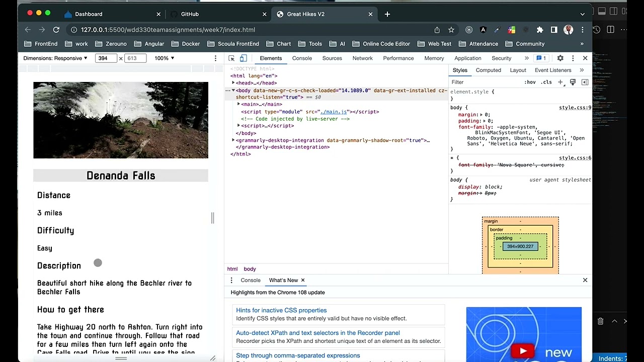This screenshot has width=644, height=362.
Task: Open a new browser tab
Action: pyautogui.click(x=387, y=14)
